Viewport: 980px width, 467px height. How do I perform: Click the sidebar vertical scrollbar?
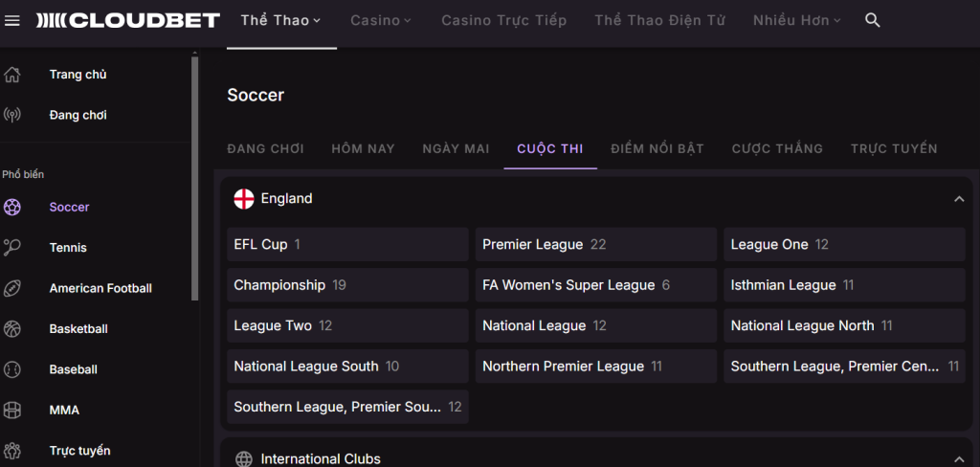pyautogui.click(x=194, y=178)
